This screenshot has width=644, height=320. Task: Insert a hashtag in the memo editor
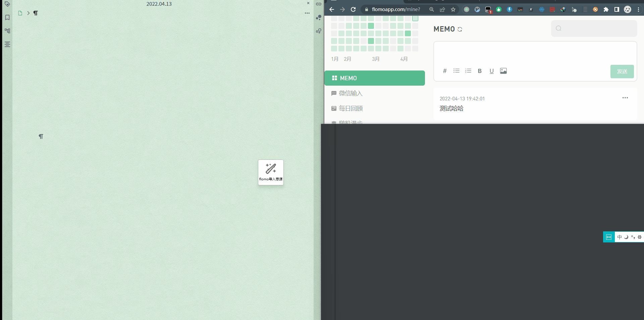(x=445, y=71)
